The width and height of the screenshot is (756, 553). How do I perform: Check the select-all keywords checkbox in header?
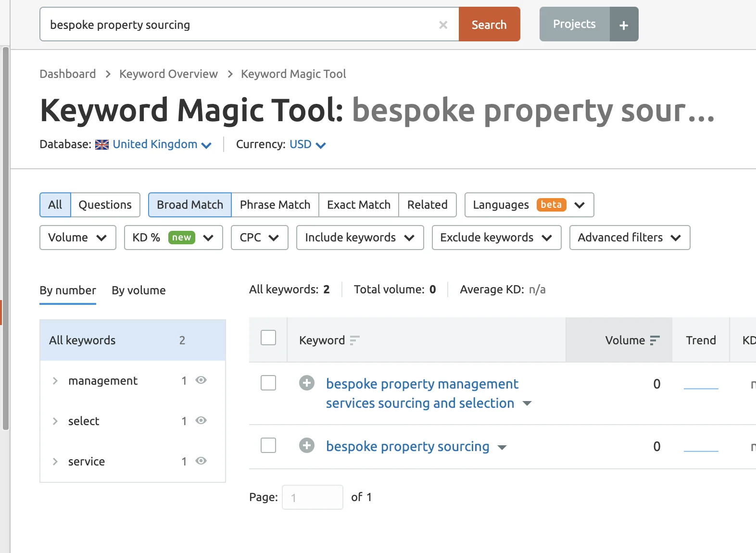tap(268, 338)
